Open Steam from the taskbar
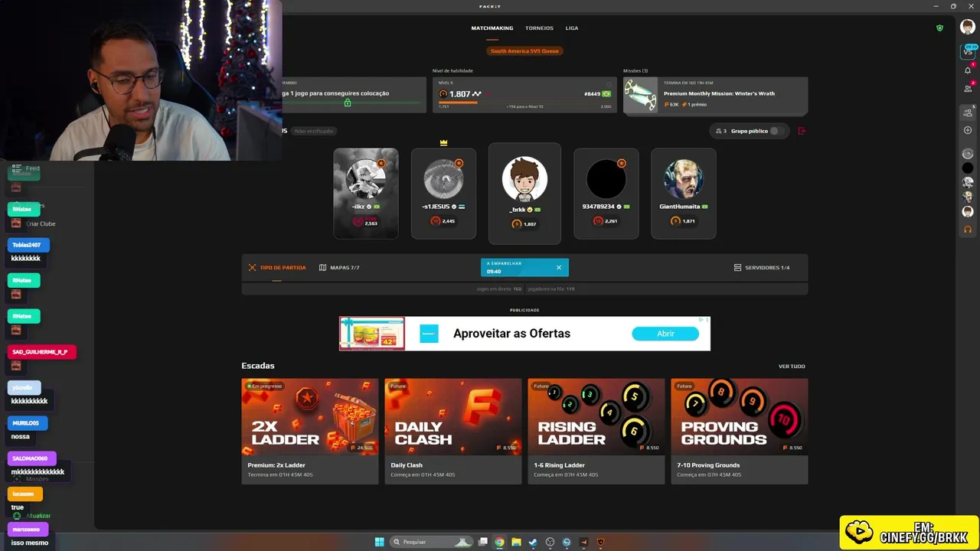Viewport: 980px width, 551px height. 533,542
